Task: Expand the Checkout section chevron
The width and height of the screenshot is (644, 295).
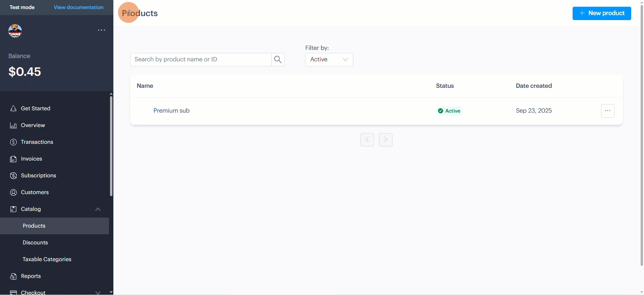Action: click(98, 293)
